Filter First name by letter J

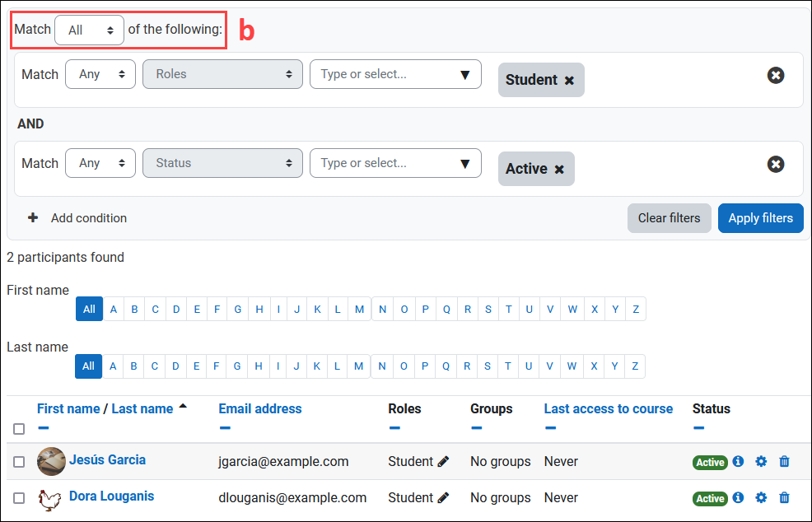pos(296,309)
